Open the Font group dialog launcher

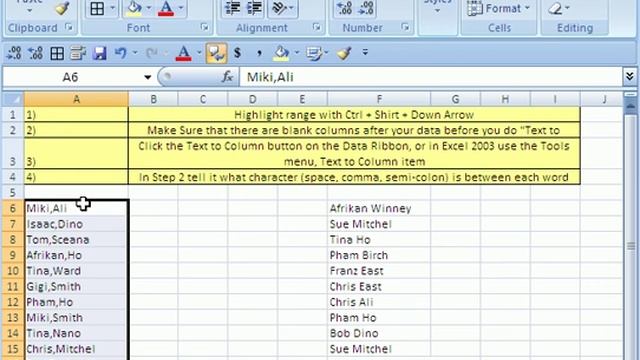click(204, 27)
